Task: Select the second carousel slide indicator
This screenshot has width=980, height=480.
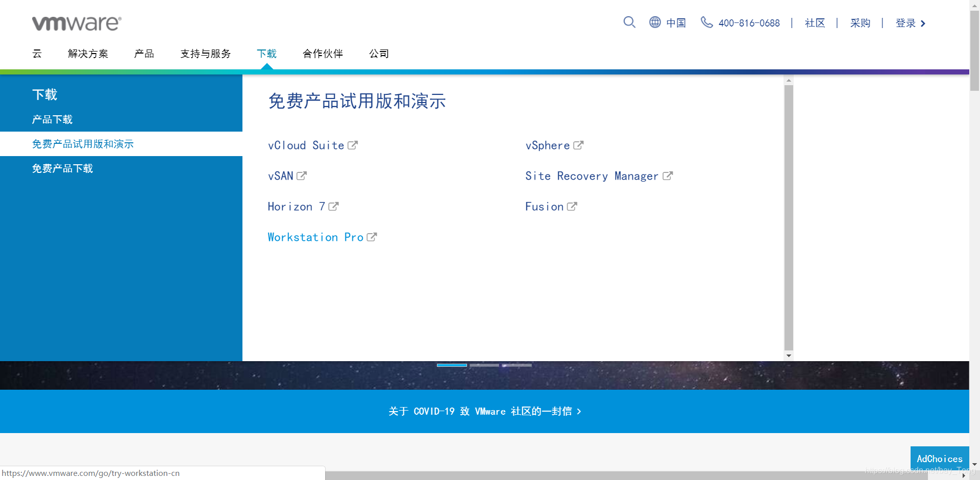Action: (x=484, y=365)
